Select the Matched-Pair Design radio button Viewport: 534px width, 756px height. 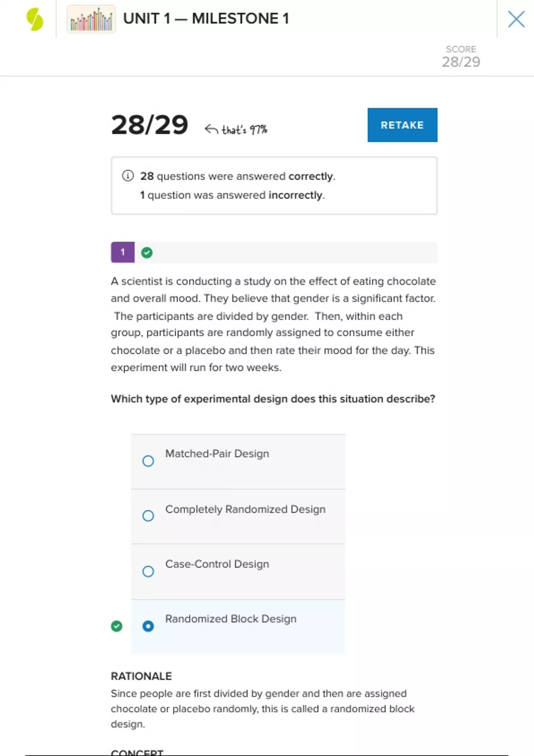click(148, 461)
